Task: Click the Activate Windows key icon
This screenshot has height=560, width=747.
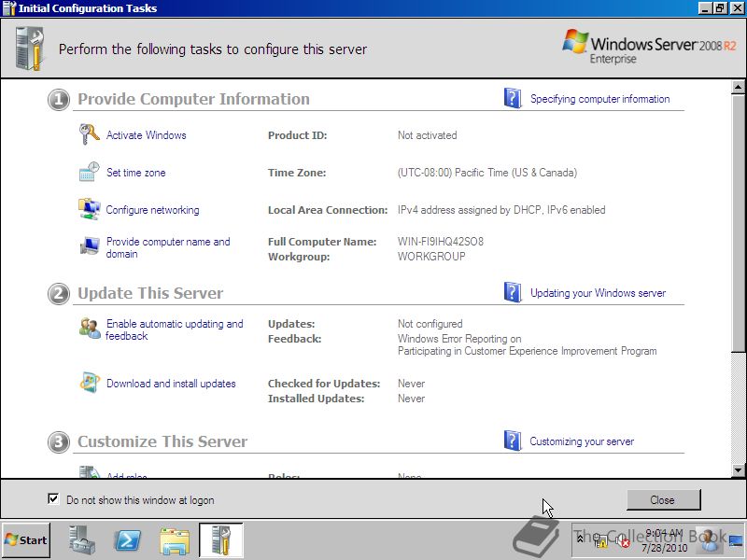Action: pos(89,134)
